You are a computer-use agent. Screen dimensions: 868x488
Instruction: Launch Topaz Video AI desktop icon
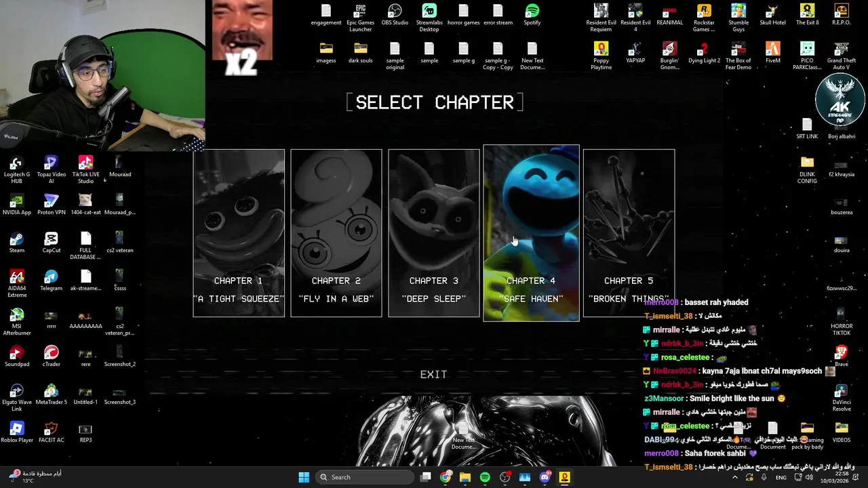tap(51, 169)
